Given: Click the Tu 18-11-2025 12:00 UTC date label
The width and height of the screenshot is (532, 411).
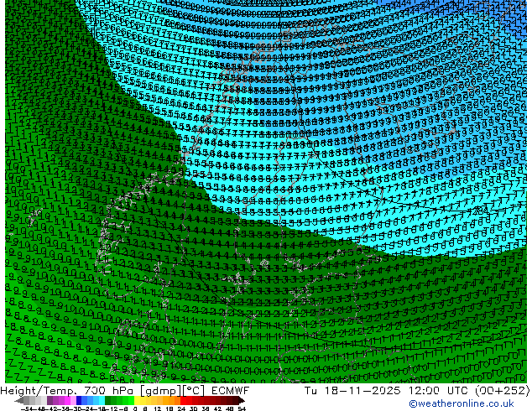Looking at the screenshot, I should [417, 391].
